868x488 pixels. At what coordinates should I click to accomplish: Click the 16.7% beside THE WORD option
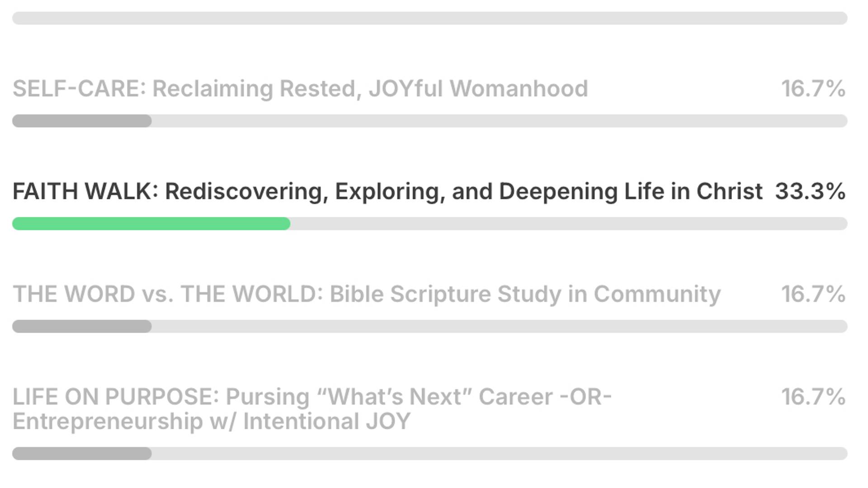point(813,294)
